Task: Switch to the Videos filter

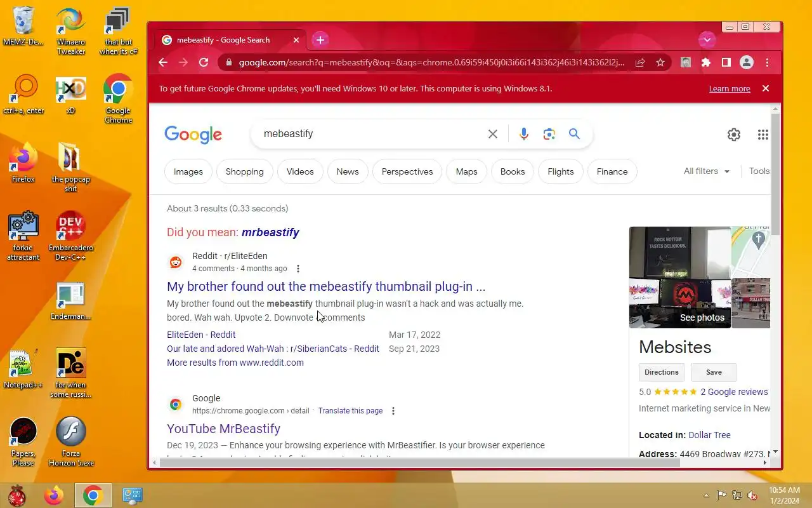Action: pyautogui.click(x=300, y=171)
